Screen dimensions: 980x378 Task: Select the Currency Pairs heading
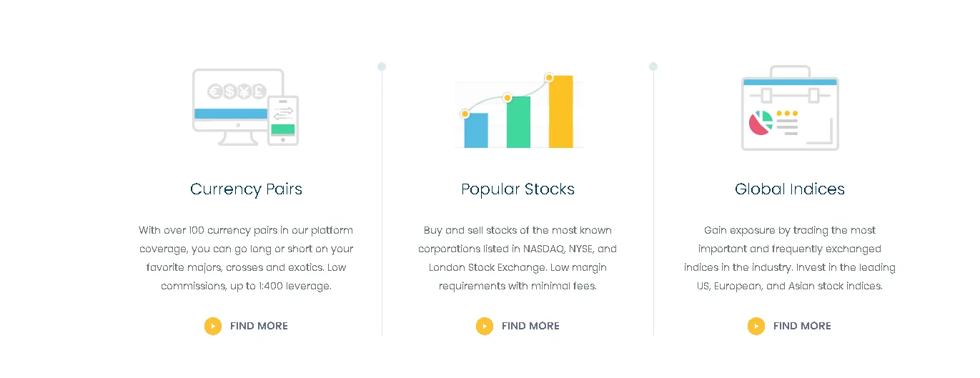[x=246, y=189]
